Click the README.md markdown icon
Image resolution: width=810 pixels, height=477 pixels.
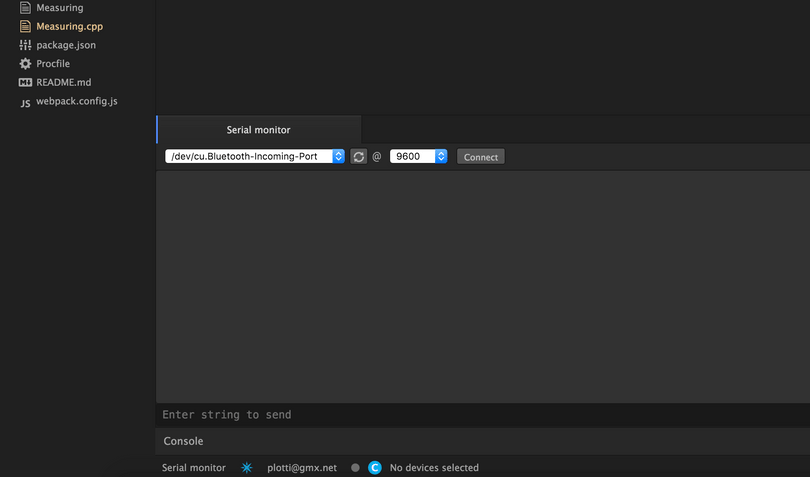(x=25, y=82)
